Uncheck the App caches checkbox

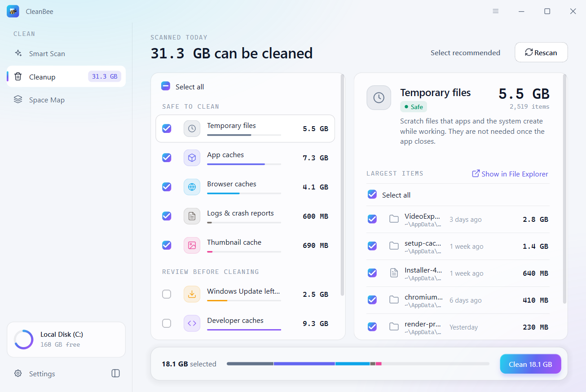coord(167,158)
